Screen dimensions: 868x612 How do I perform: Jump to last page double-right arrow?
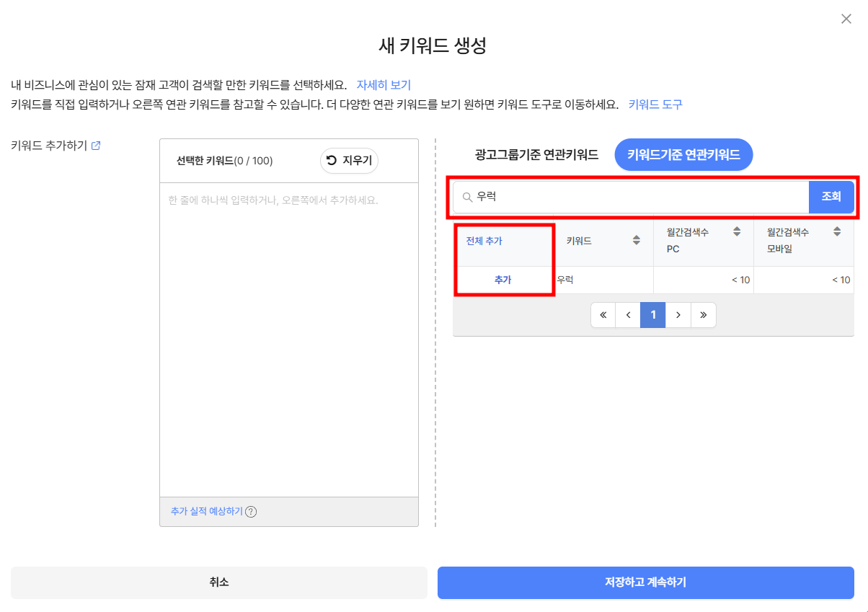(x=703, y=315)
